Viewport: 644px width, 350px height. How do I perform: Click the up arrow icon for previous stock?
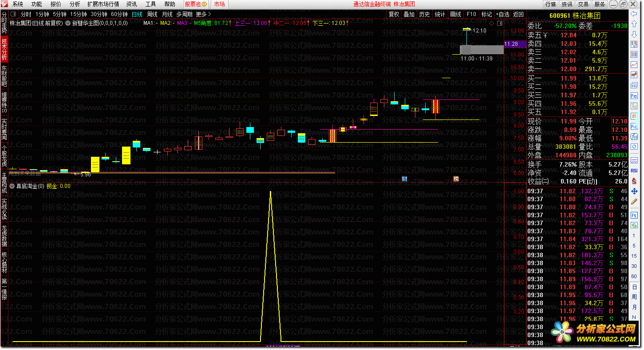(x=634, y=24)
